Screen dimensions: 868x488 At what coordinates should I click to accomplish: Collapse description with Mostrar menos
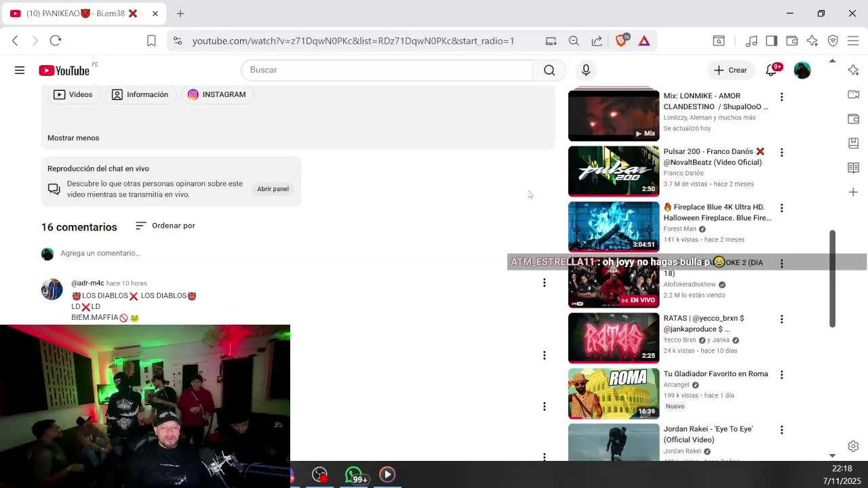point(73,138)
